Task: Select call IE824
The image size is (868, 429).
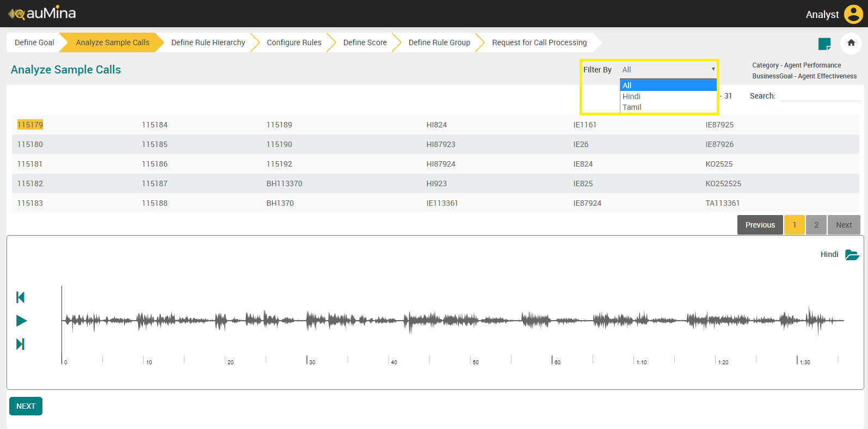Action: [583, 164]
